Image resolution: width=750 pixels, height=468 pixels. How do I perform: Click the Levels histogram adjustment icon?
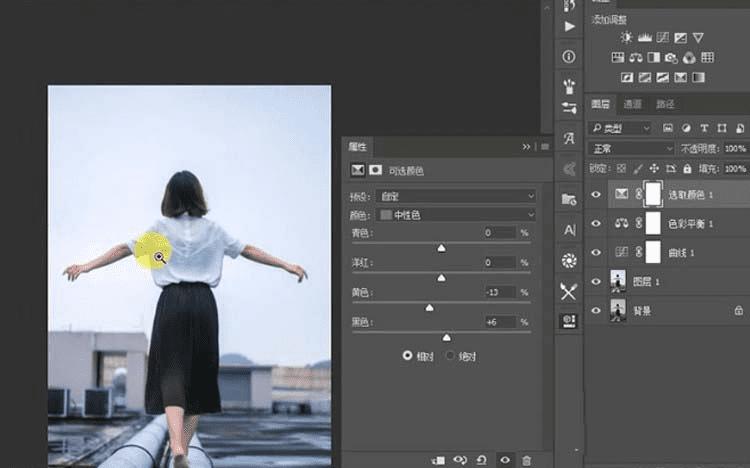(645, 37)
